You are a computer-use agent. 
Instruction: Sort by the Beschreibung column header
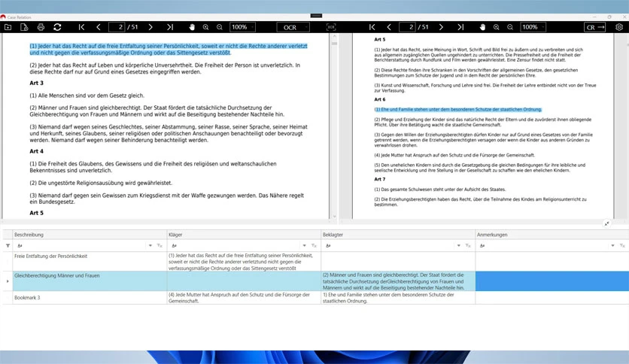pyautogui.click(x=90, y=235)
